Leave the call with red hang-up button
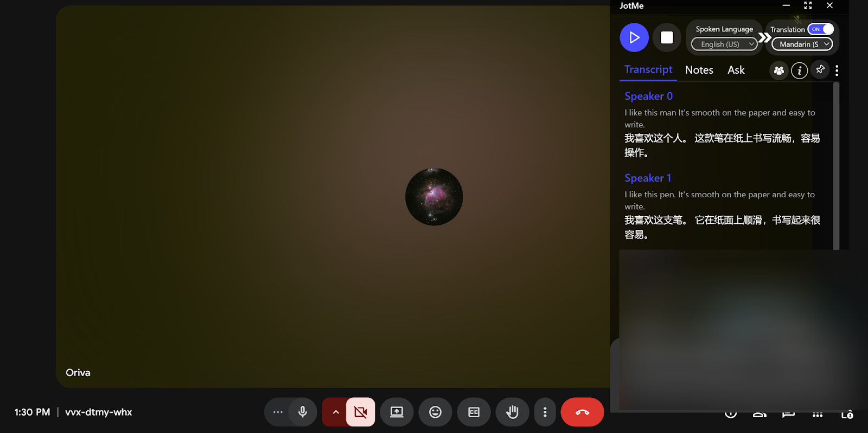 click(582, 412)
